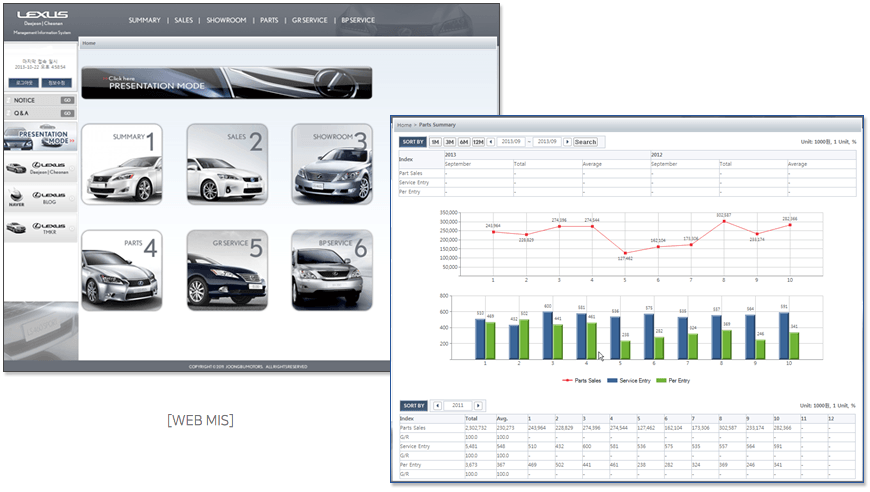Click line chart point labeled 127,462
Image resolution: width=870 pixels, height=492 pixels.
625,253
